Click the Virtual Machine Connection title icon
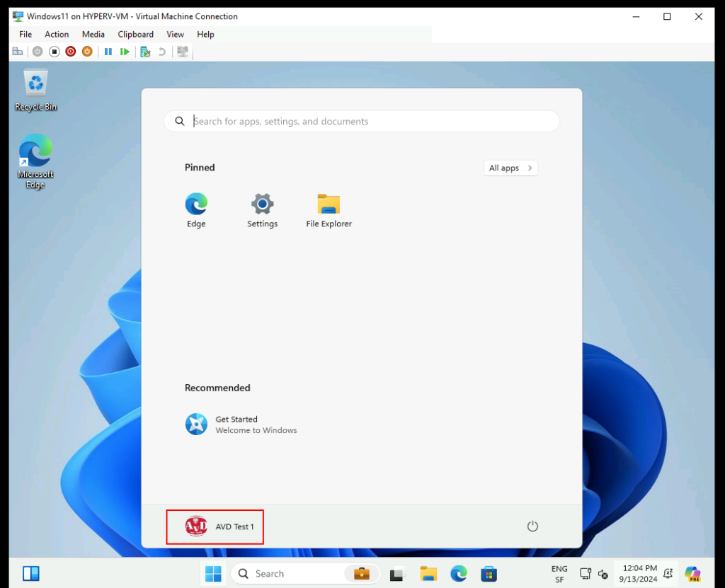This screenshot has width=725, height=588. pyautogui.click(x=18, y=16)
